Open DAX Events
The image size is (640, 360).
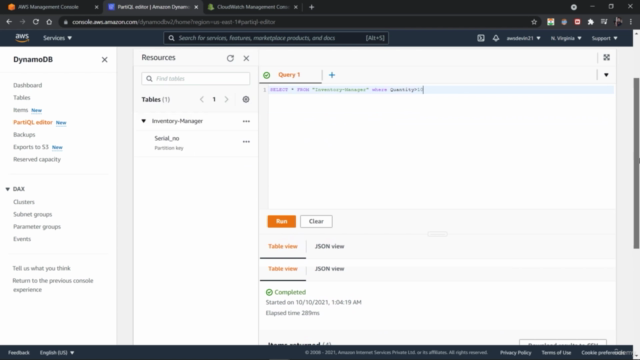coord(22,239)
